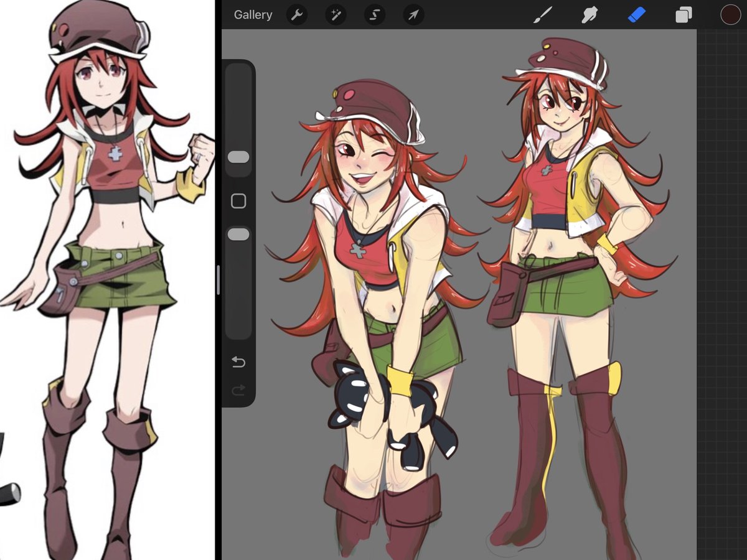This screenshot has width=747, height=560.
Task: Select the Brush paint tool
Action: (x=543, y=15)
